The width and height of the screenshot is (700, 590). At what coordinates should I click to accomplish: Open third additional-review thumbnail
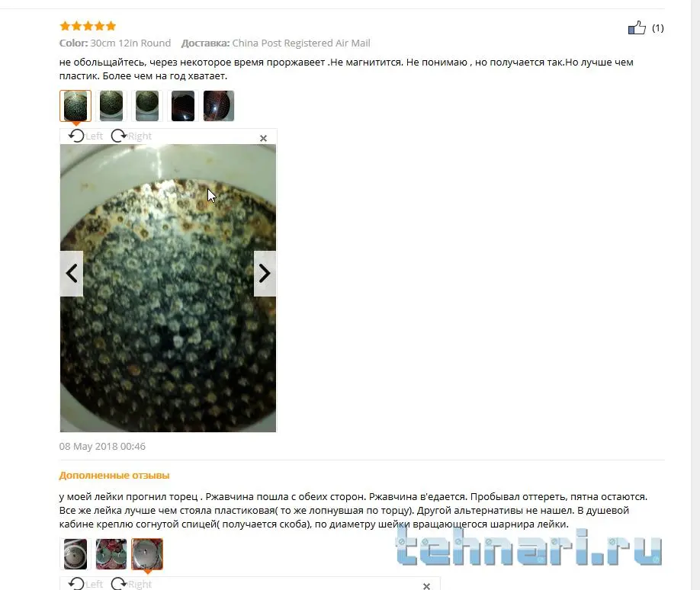(147, 554)
